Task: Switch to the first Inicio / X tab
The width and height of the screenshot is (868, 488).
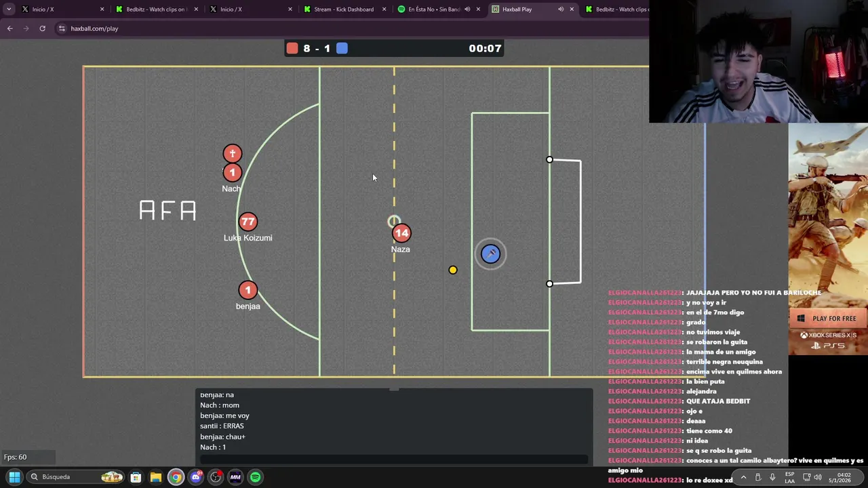Action: point(61,9)
